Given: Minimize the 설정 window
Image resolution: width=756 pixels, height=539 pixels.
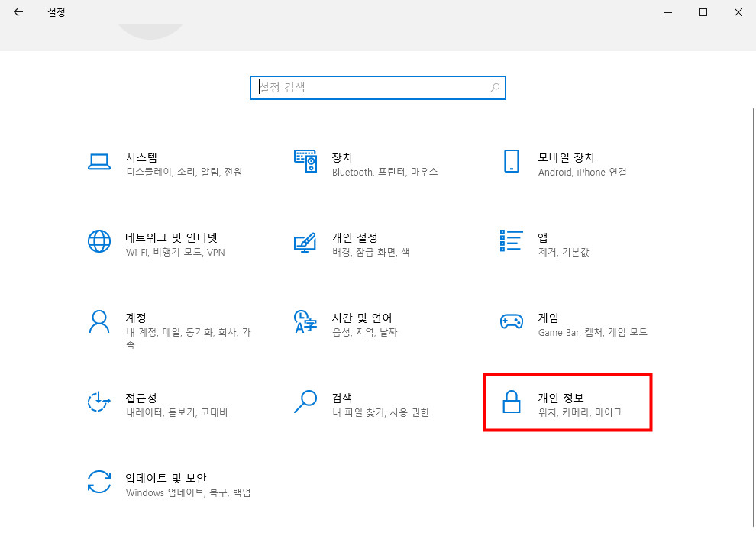Looking at the screenshot, I should click(668, 12).
